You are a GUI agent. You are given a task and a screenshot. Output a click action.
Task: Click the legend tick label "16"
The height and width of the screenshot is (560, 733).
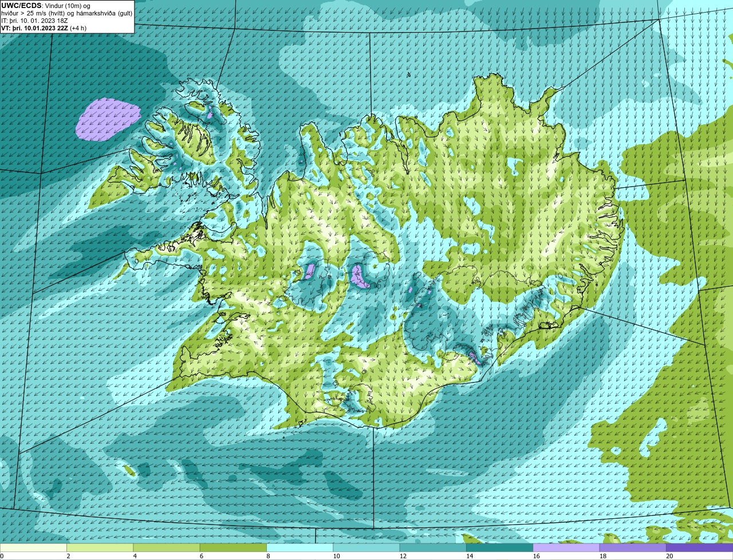click(x=537, y=556)
